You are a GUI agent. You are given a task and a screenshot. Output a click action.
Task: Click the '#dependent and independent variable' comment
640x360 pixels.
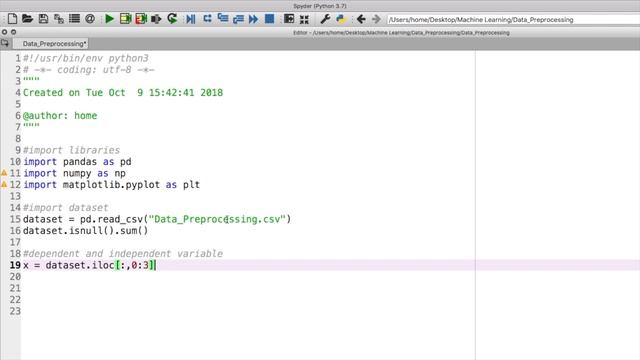(123, 253)
